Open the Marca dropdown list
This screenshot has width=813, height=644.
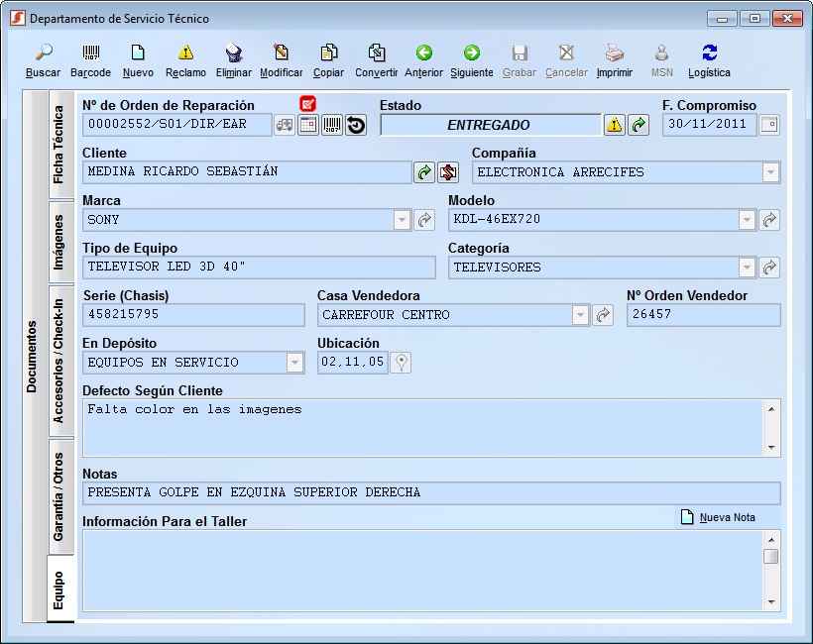point(401,220)
